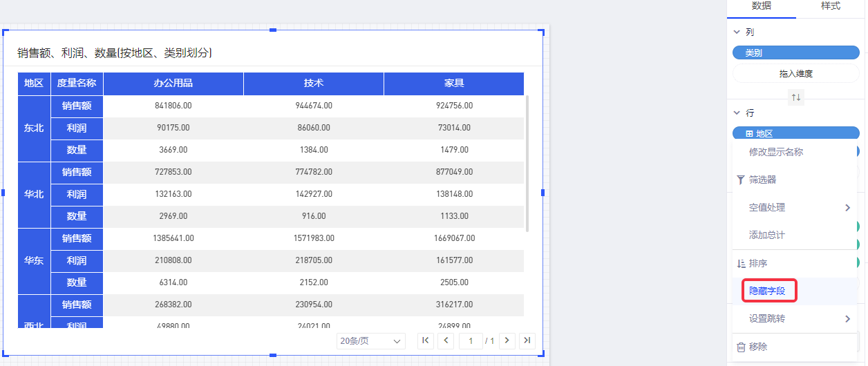Choose 隐藏字段 from the context menu
Screen dimensions: 868x366
767,291
